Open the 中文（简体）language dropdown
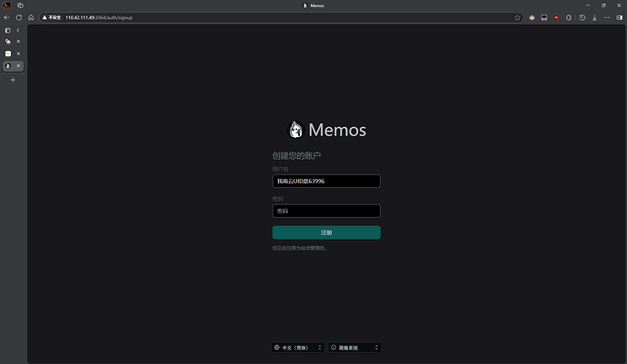Image resolution: width=627 pixels, height=364 pixels. click(298, 348)
